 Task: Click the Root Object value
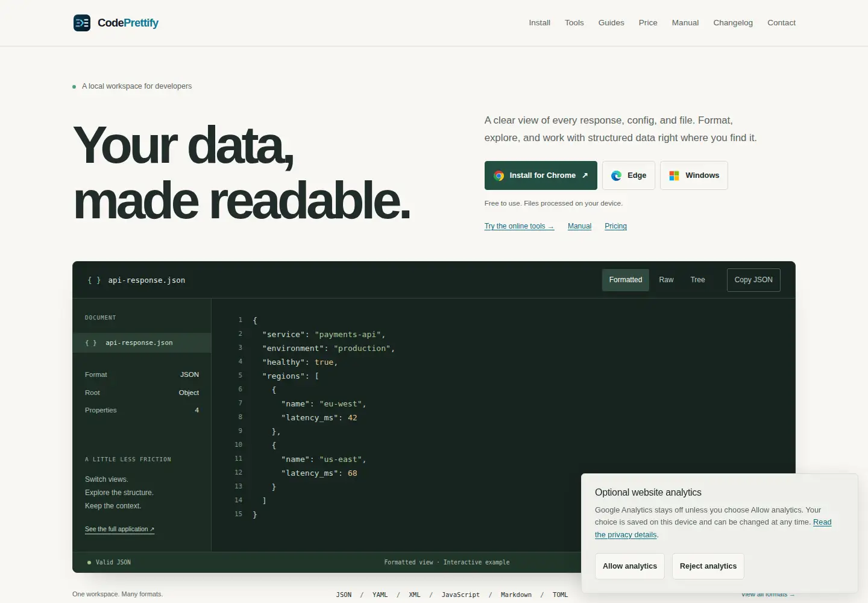tap(189, 393)
